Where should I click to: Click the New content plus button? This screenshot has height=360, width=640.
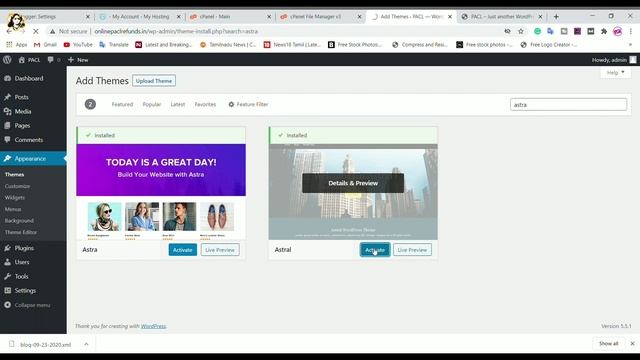click(78, 60)
